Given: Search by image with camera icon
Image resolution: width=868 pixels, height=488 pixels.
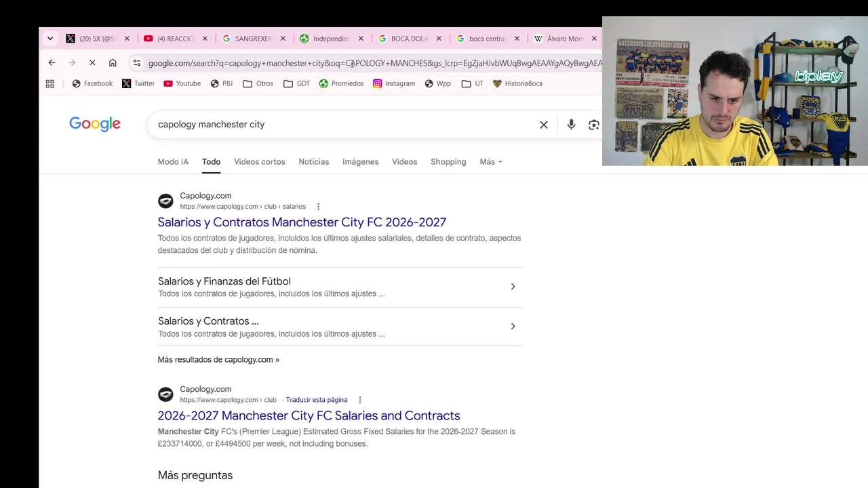Looking at the screenshot, I should 594,125.
